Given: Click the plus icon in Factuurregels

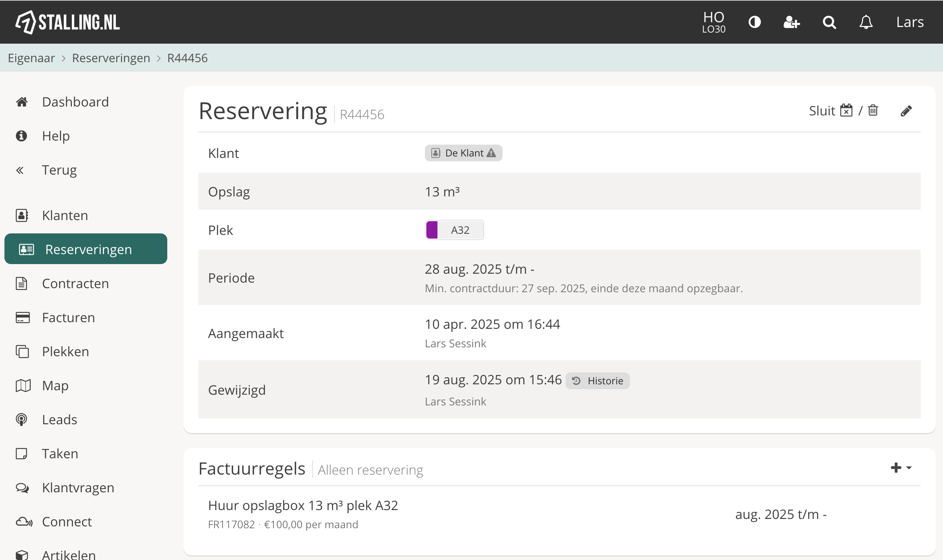Looking at the screenshot, I should coord(895,468).
